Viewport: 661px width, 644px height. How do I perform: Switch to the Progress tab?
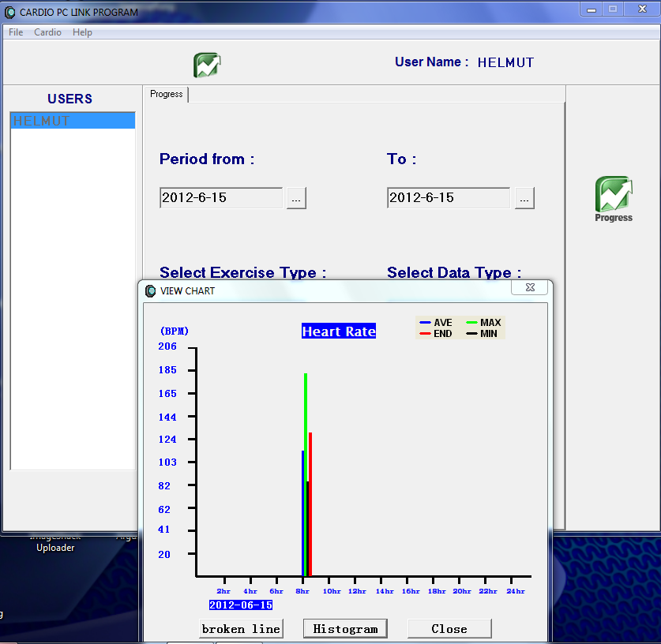pyautogui.click(x=167, y=94)
